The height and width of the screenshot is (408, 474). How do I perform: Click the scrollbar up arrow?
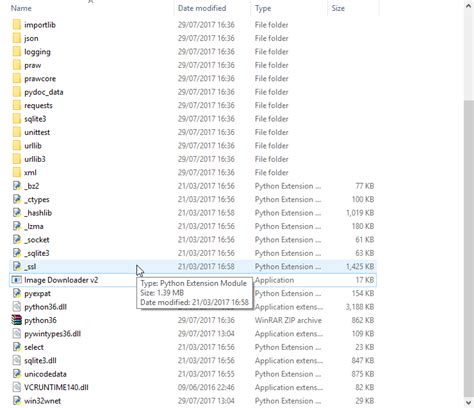coord(469,6)
